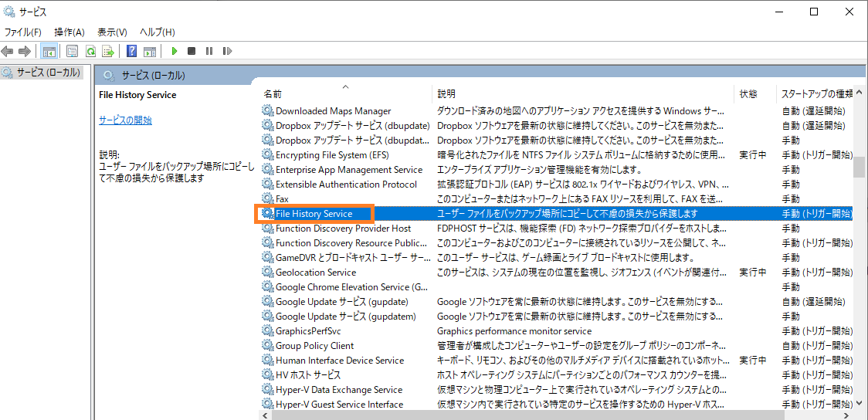Open the ファイル(F) menu

pos(22,32)
